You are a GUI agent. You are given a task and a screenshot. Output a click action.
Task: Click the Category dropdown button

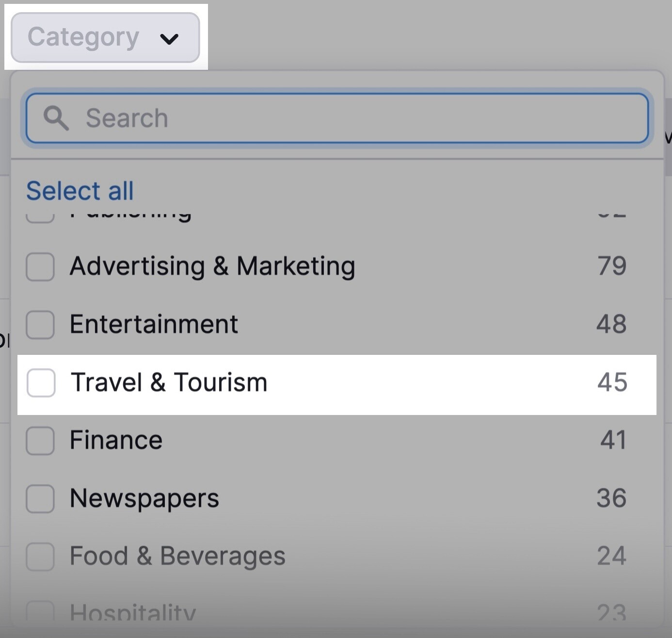[105, 37]
